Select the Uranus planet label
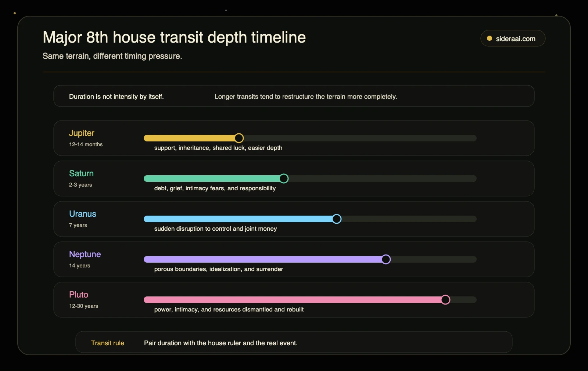 pos(83,214)
